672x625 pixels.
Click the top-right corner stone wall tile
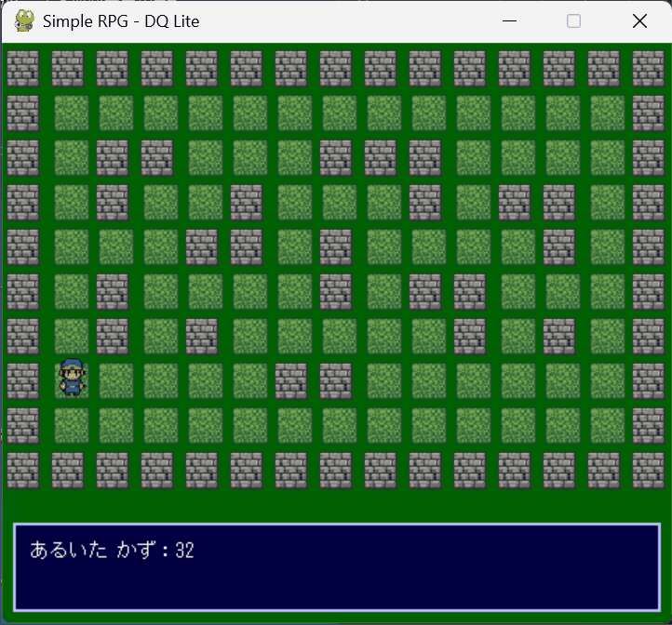point(648,68)
